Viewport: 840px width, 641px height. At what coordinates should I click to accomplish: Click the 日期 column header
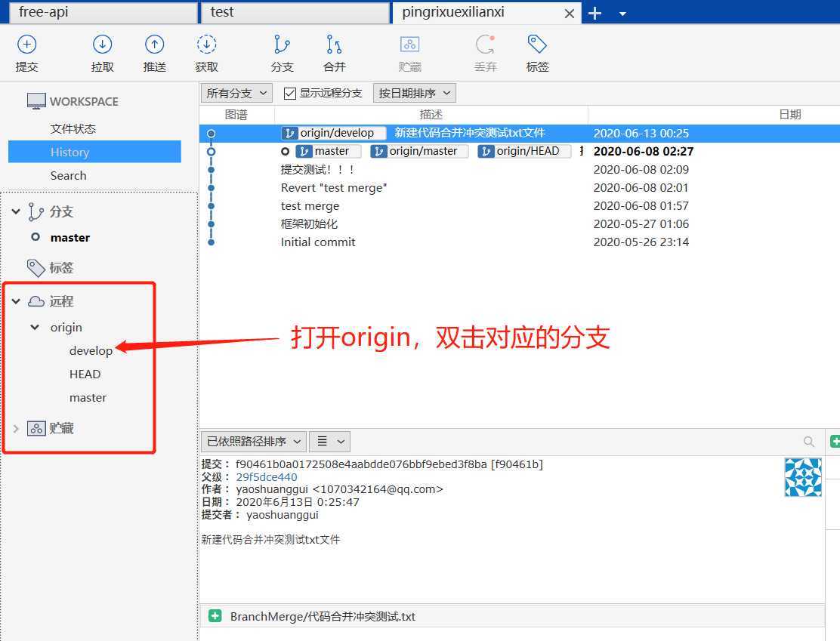click(x=789, y=115)
